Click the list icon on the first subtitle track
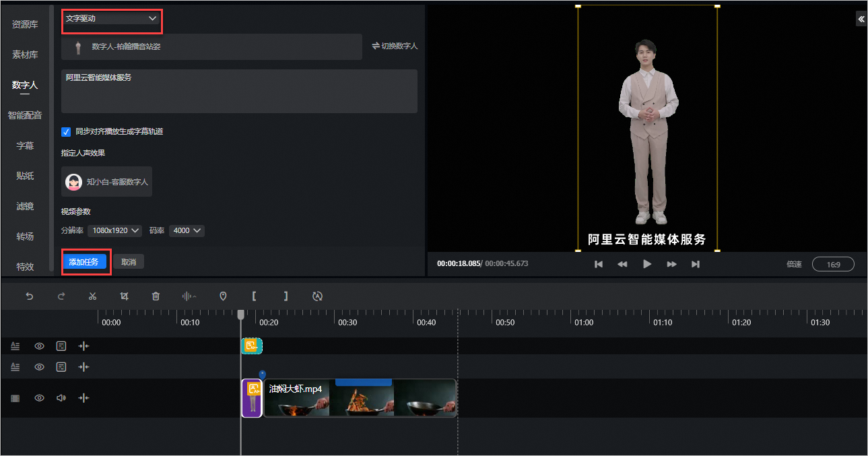 61,346
